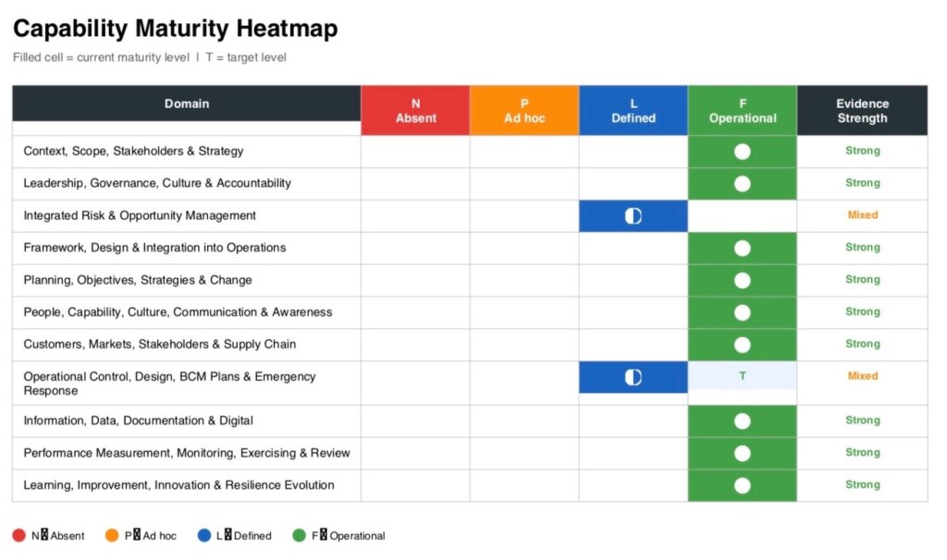Screen dimensions: 947x560
Task: Click the red Absent legend swatch
Action: [x=19, y=535]
